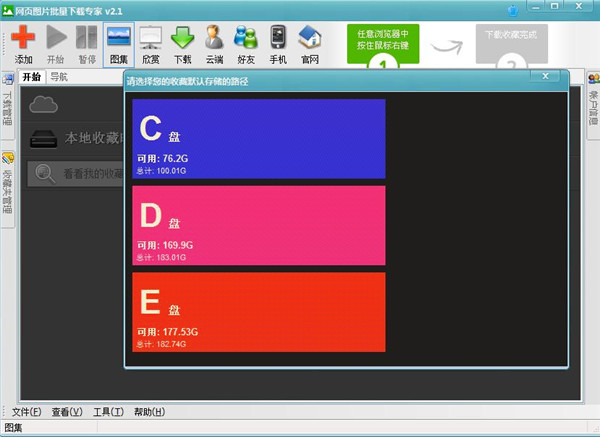
Task: Click the 看看我的收藏 search button
Action: pyautogui.click(x=77, y=174)
